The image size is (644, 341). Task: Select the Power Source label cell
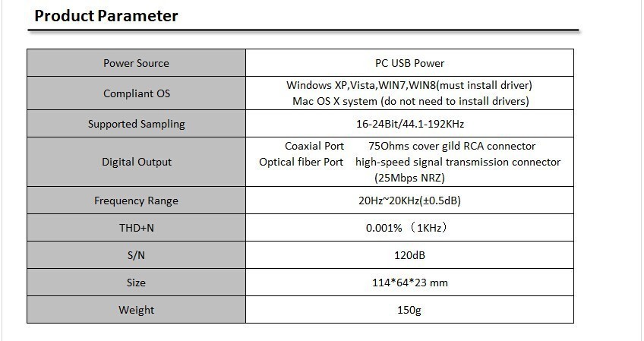(x=137, y=63)
